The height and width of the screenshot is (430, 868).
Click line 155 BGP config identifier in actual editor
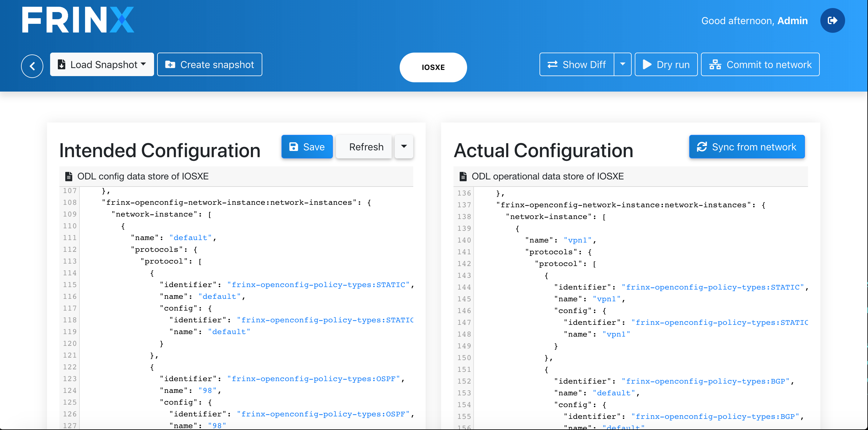(684, 416)
